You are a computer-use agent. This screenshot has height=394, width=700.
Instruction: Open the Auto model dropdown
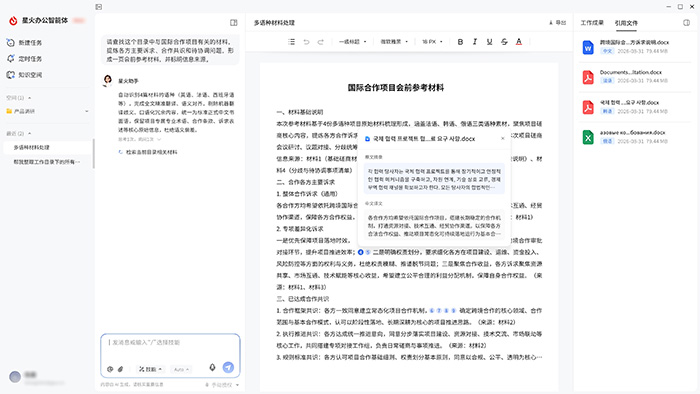[182, 369]
